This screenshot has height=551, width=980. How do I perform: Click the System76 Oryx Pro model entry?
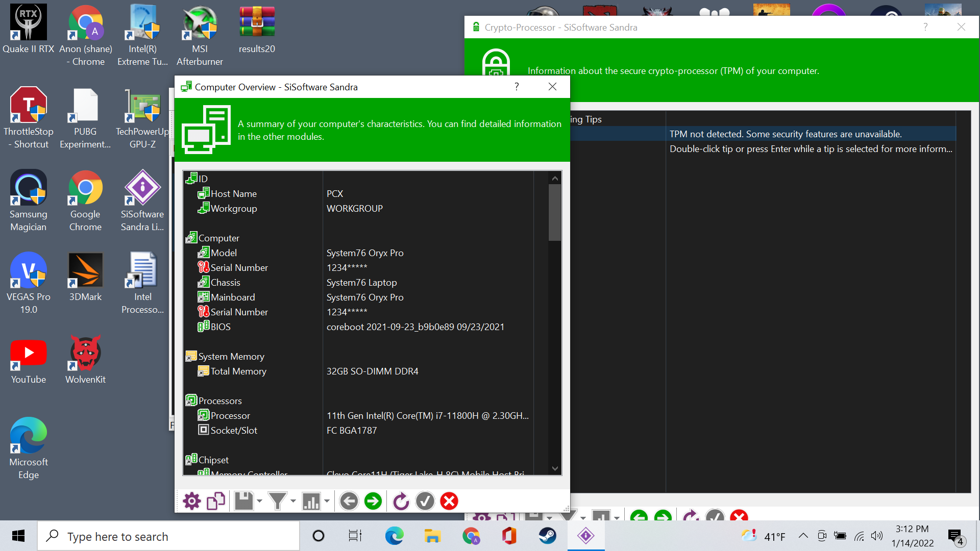(x=365, y=253)
